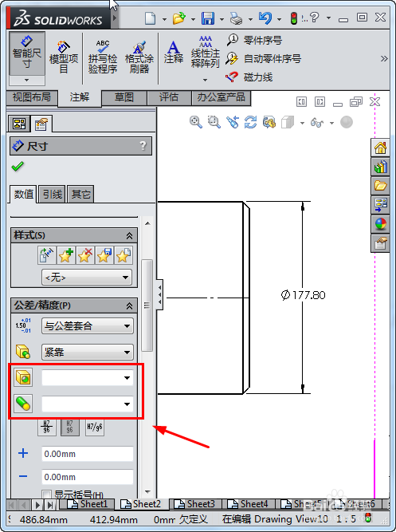Click the Rebuild traffic light icon
Screen dimensions: 396x532
pyautogui.click(x=293, y=18)
